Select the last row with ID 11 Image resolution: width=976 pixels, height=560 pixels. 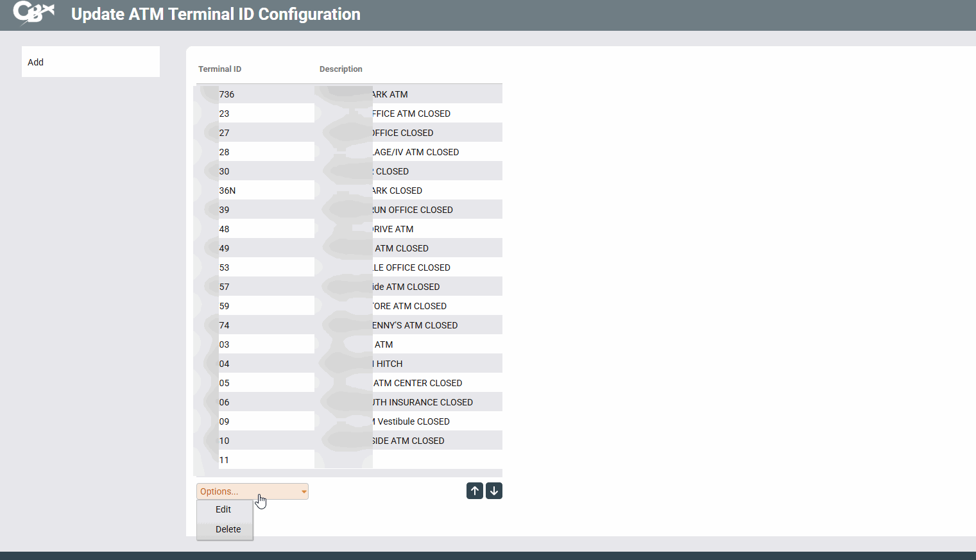(x=225, y=460)
